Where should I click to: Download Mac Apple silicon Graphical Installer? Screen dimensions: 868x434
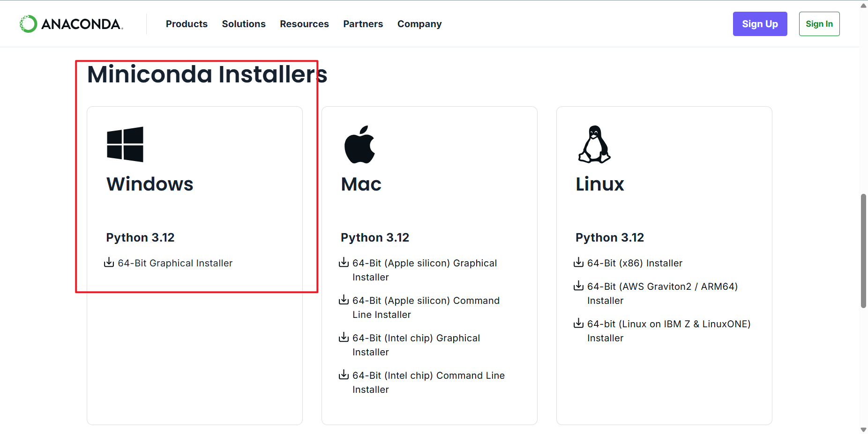coord(425,270)
